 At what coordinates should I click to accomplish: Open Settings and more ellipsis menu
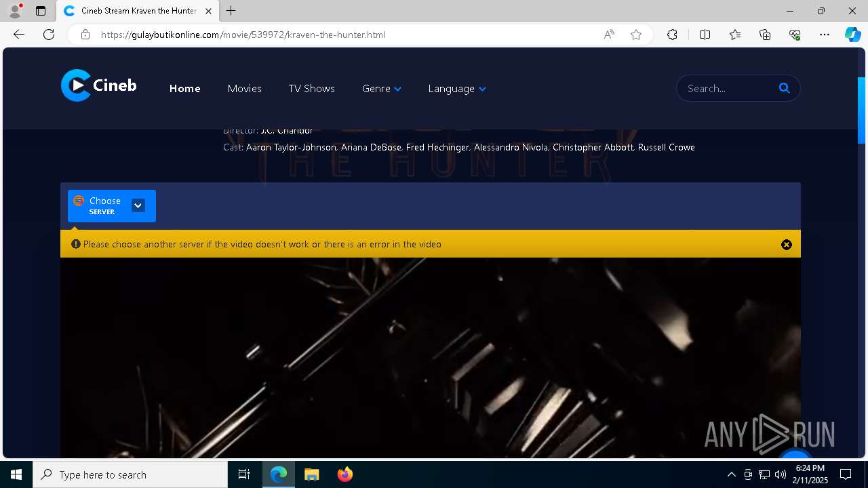[825, 35]
